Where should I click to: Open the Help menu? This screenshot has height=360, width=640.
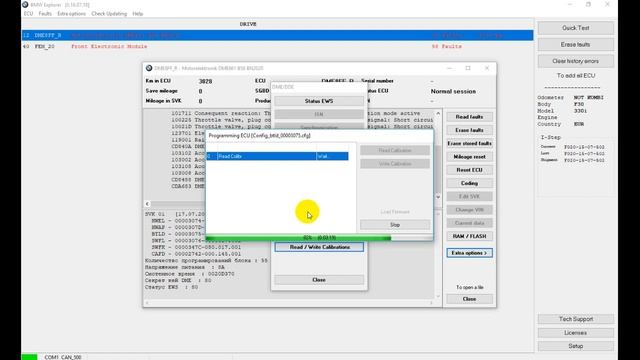(x=138, y=13)
